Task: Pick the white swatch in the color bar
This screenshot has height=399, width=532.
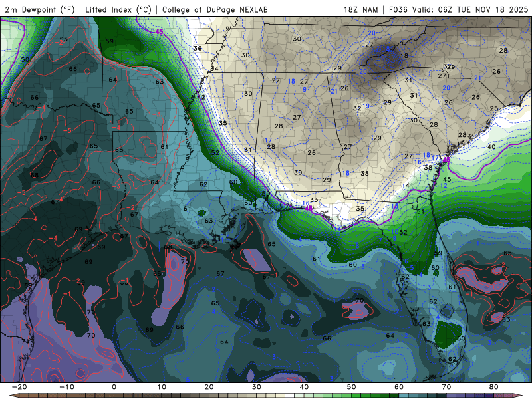Action: click(x=289, y=396)
